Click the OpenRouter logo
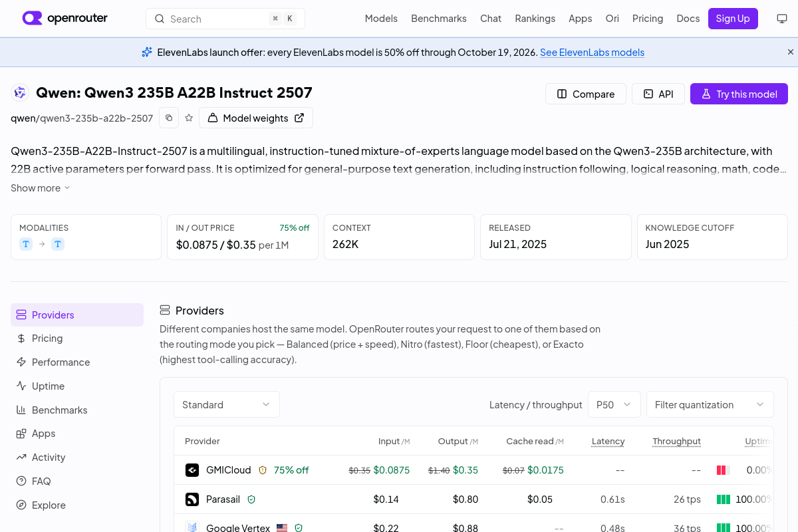Screen dimensions: 798x532 point(65,19)
